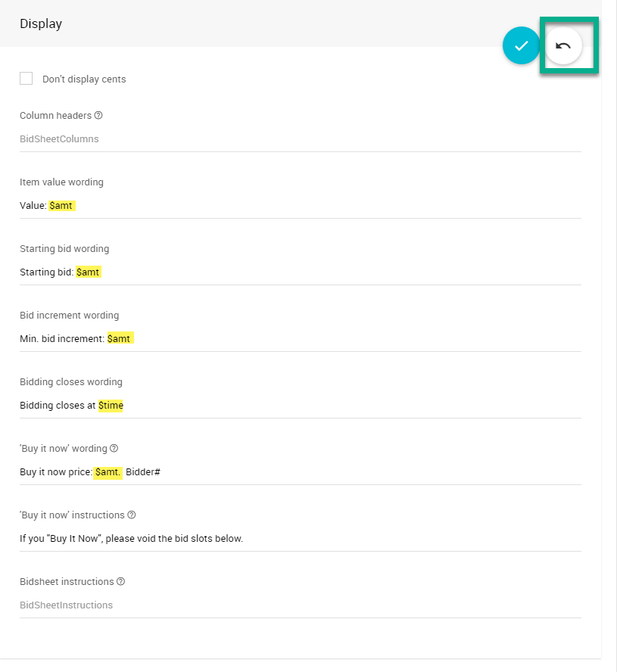Focus the field containing 'Value: $amt'
617x672 pixels.
[x=300, y=206]
